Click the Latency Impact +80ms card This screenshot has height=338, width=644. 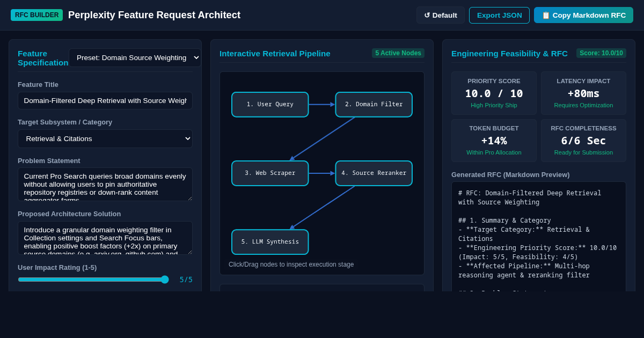[x=583, y=93]
